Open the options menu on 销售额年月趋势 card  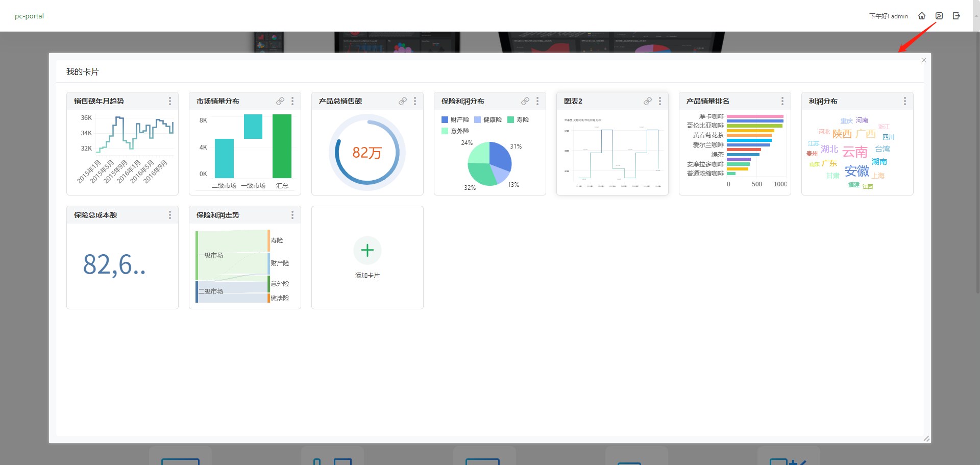(170, 101)
